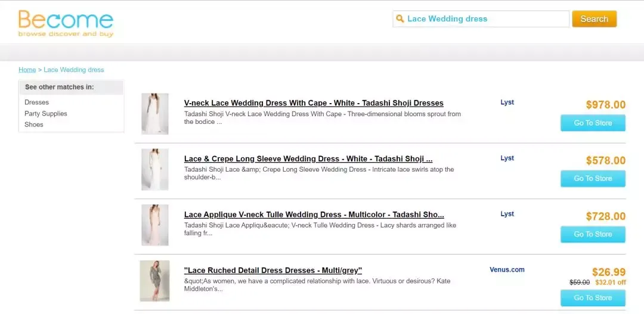Click the $578.00 price

[x=606, y=160]
